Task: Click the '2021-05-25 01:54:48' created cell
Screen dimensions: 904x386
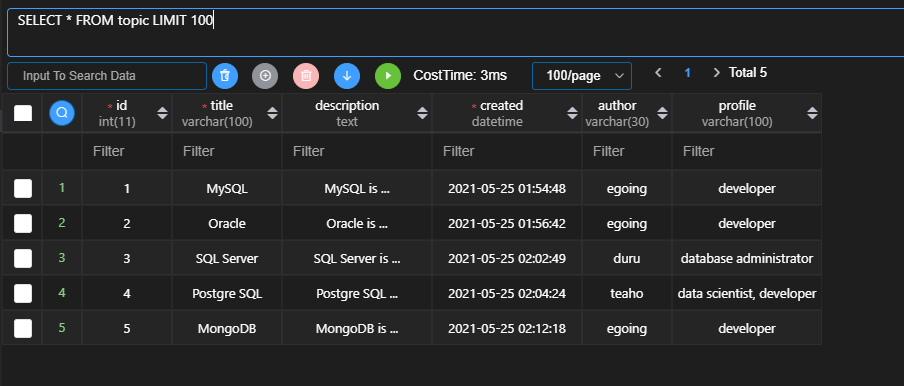Action: (507, 188)
